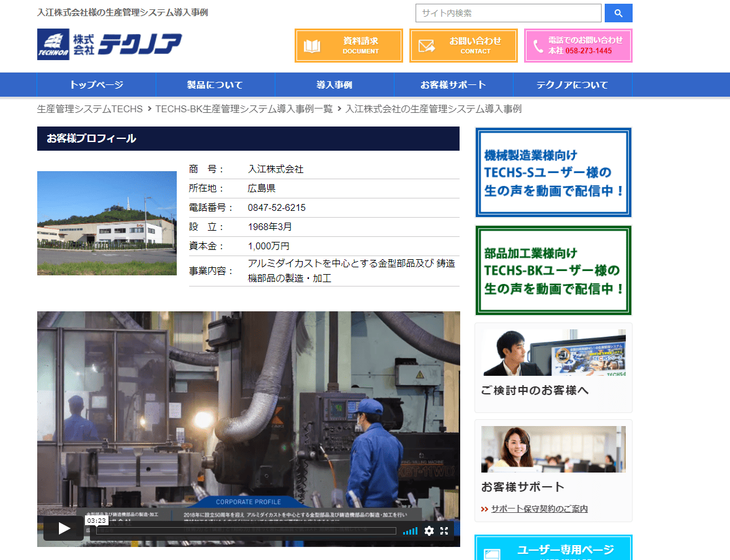
Task: Adjust the video volume bars
Action: (410, 531)
